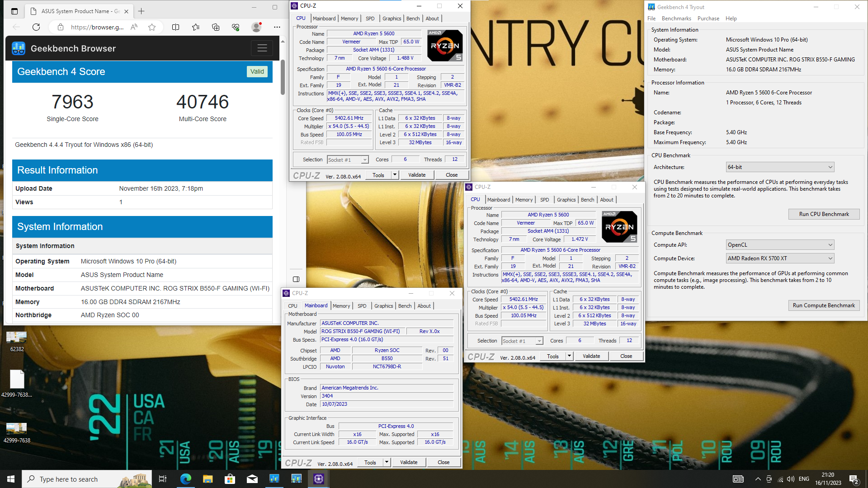Click Validate in Mainboard CPU-Z window
868x488 pixels.
409,462
